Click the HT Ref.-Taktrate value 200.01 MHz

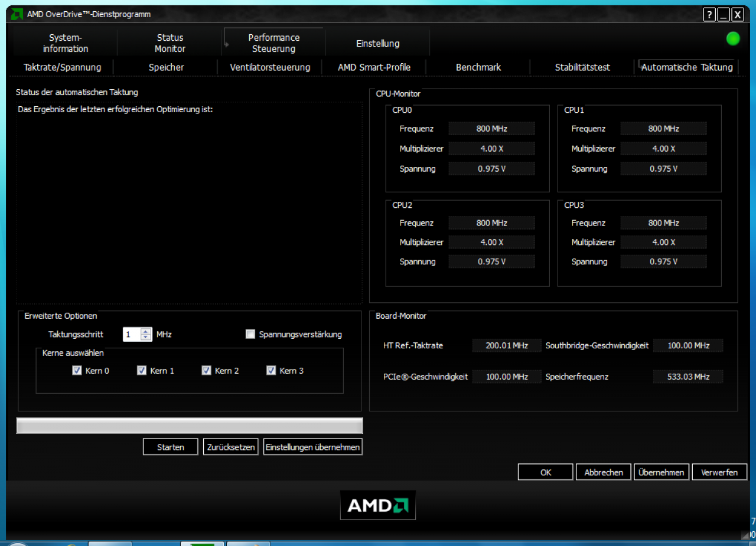tap(506, 345)
